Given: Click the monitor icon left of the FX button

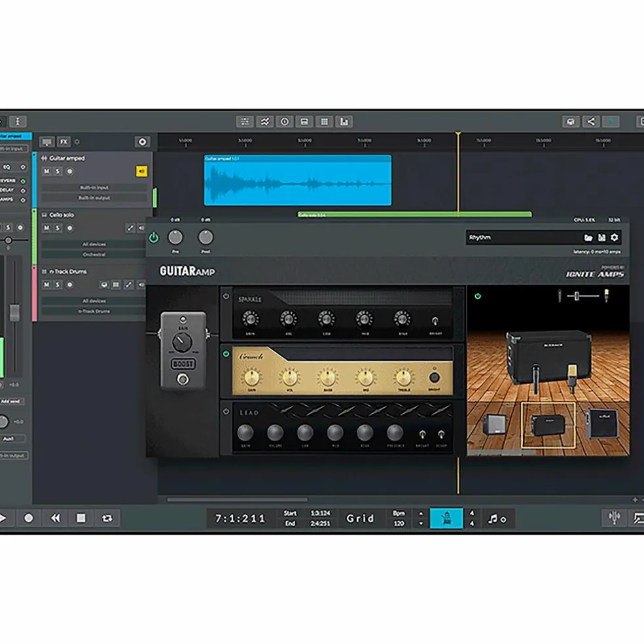Looking at the screenshot, I should point(47,142).
